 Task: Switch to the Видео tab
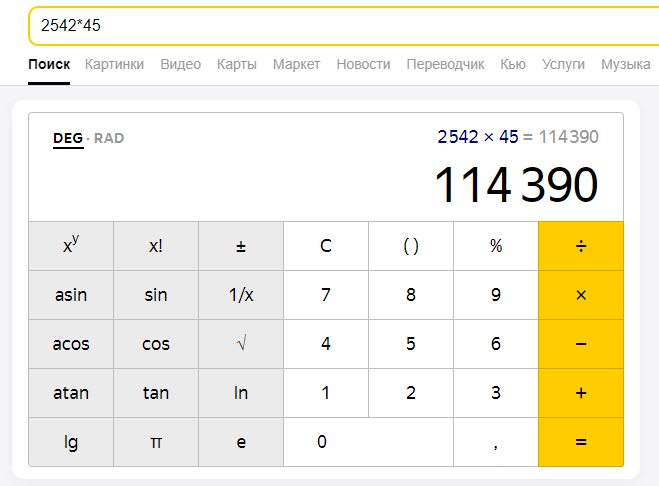click(181, 64)
